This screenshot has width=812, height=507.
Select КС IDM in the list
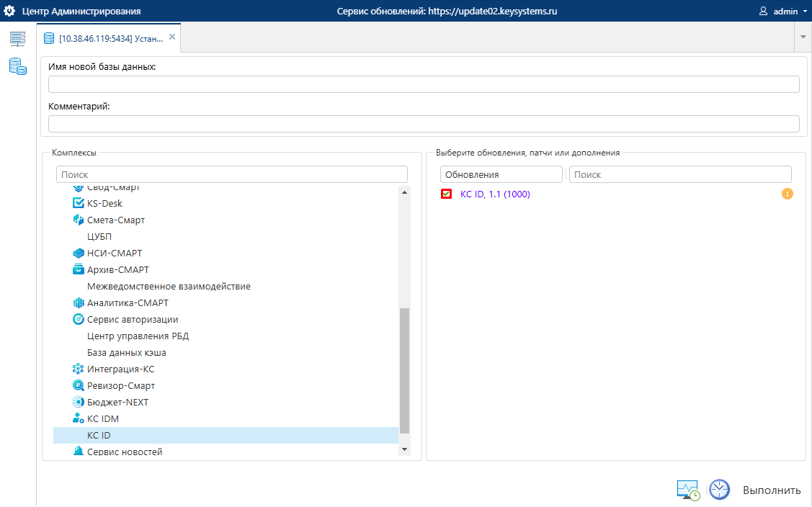[x=103, y=419]
